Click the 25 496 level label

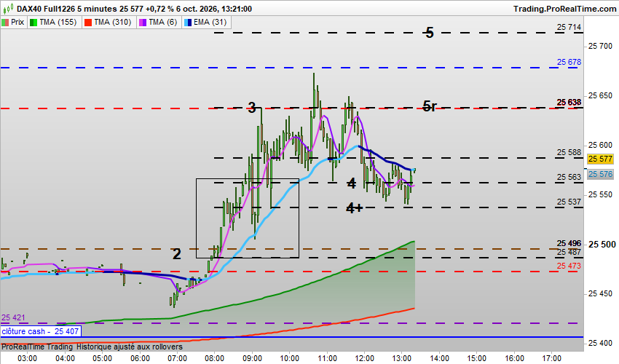pos(569,243)
